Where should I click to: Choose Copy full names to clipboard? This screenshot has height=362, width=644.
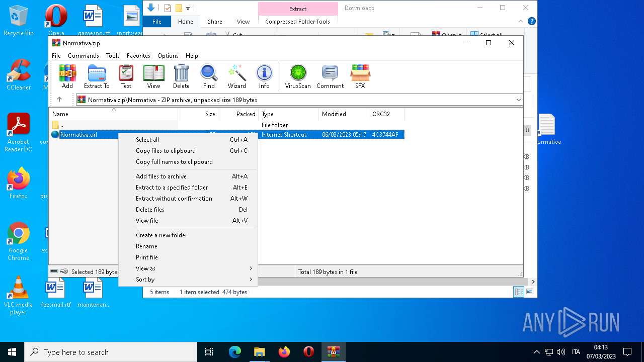click(x=188, y=162)
